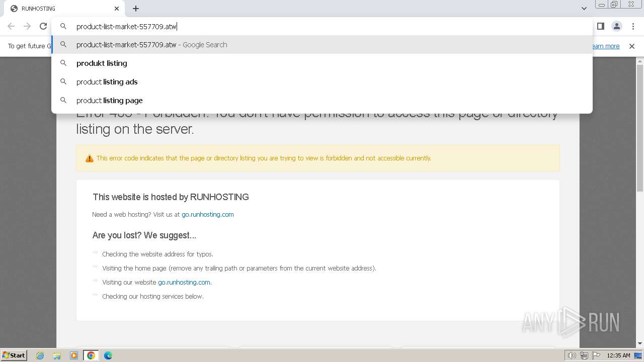Toggle the Chrome side panel icon

601,26
